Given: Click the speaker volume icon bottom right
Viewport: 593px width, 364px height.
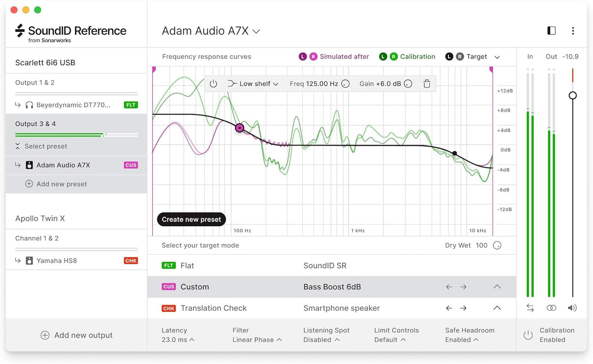Looking at the screenshot, I should (572, 307).
